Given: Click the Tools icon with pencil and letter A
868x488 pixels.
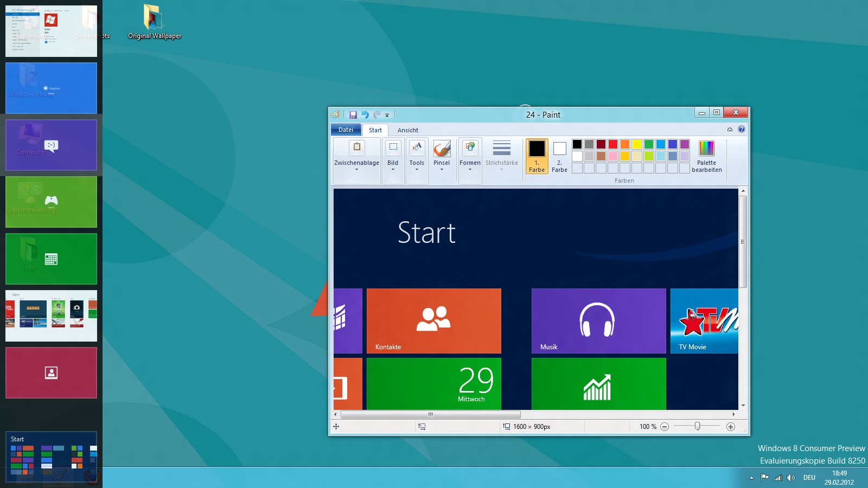Looking at the screenshot, I should [417, 147].
